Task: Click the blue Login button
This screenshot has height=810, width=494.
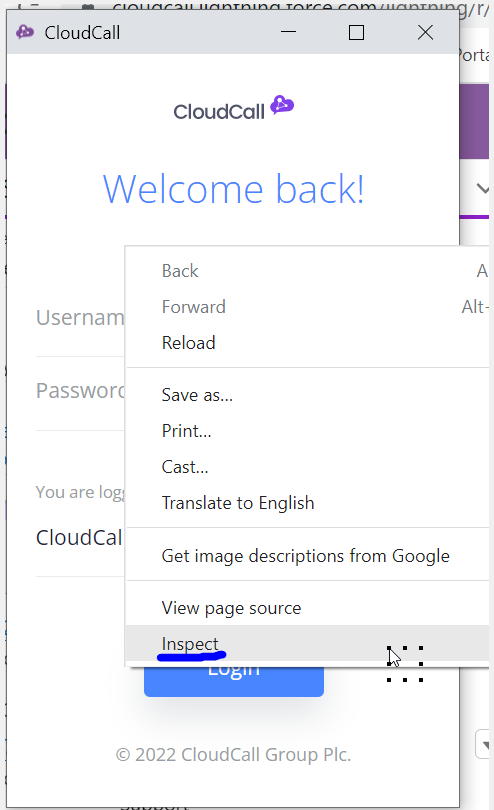Action: (x=234, y=681)
